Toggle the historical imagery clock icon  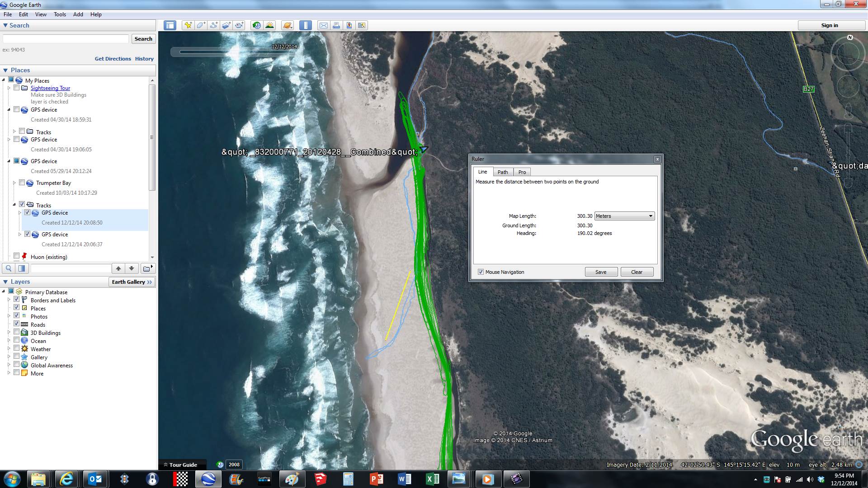coord(256,25)
